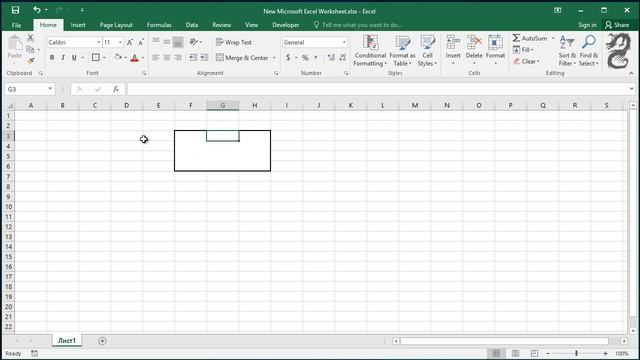Open Find & Select menu
Screen dimensions: 640x360
589,51
